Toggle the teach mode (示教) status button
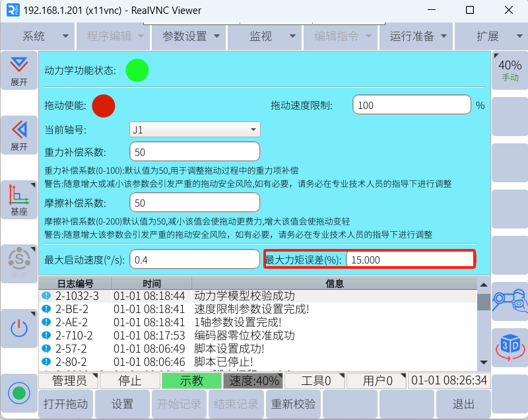The image size is (528, 420). [191, 381]
